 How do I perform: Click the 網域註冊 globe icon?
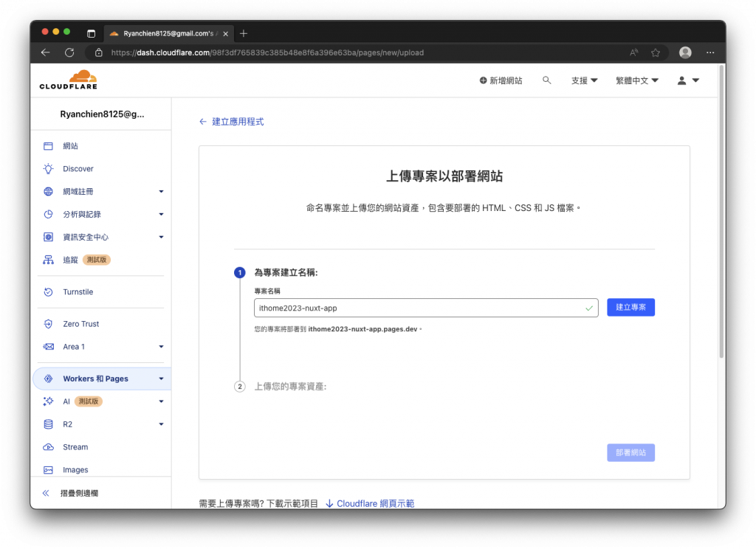pos(48,191)
